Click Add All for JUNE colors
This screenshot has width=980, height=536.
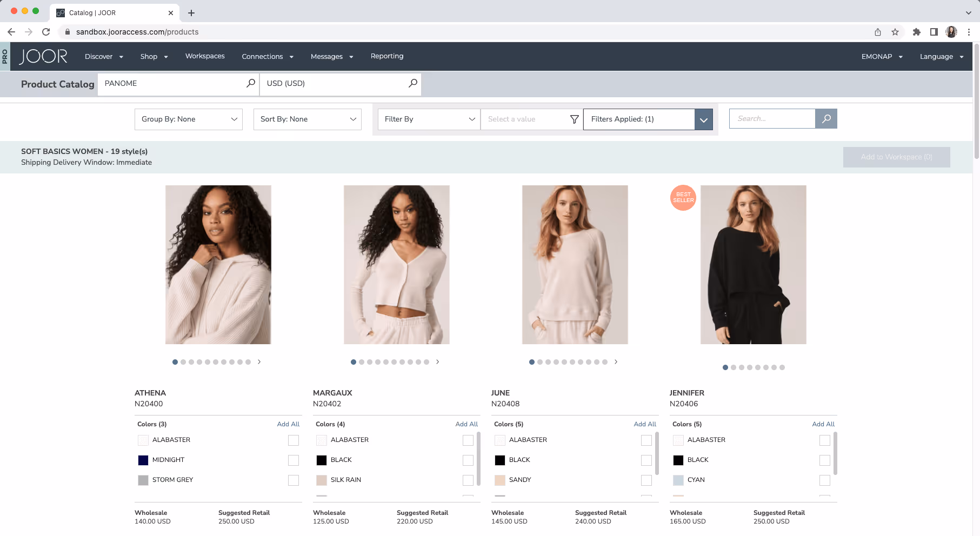pos(645,424)
